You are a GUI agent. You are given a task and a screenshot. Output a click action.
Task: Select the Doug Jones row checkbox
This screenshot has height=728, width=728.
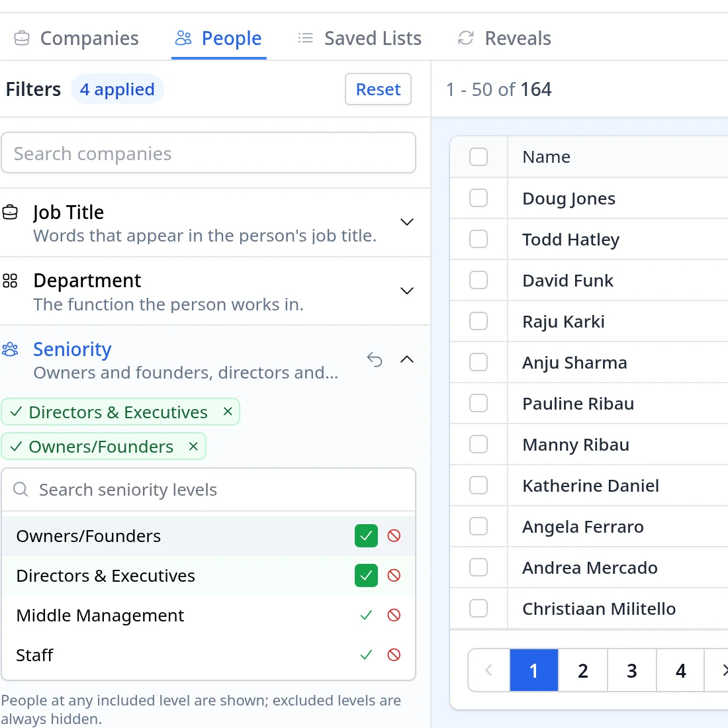pyautogui.click(x=478, y=199)
